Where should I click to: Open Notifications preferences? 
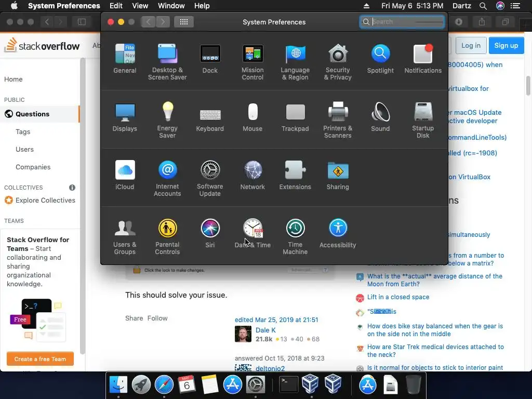[423, 59]
